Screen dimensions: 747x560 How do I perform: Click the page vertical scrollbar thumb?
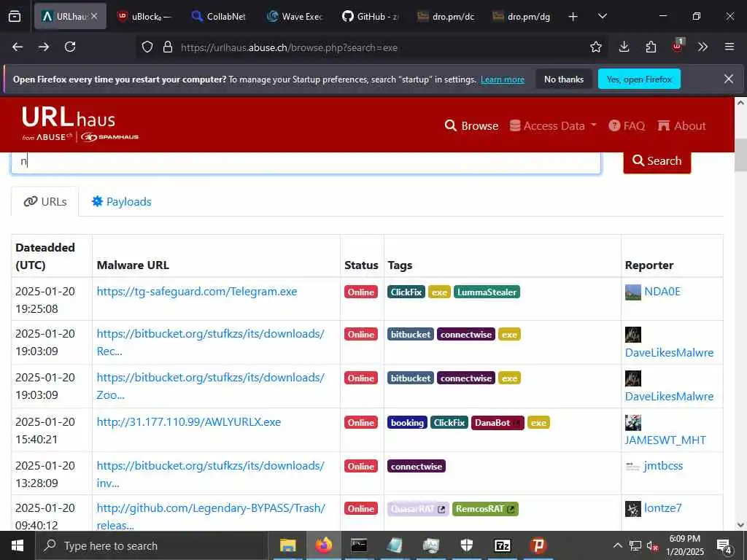pos(740,155)
